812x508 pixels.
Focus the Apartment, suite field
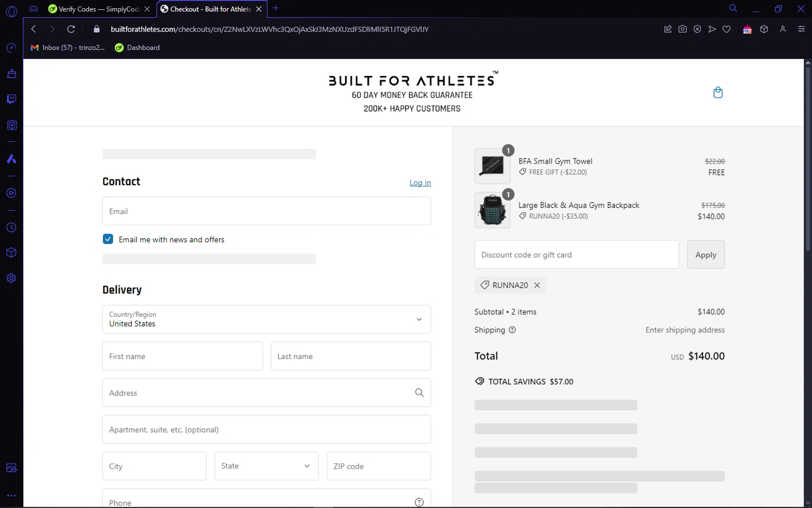point(266,429)
